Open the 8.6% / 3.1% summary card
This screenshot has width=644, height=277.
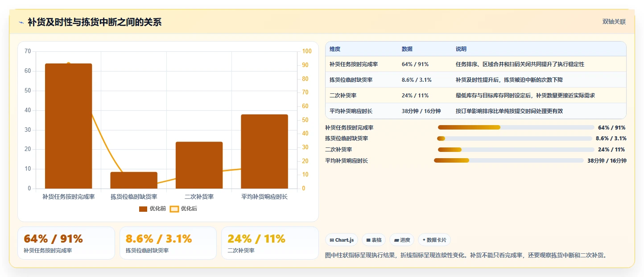tap(168, 243)
